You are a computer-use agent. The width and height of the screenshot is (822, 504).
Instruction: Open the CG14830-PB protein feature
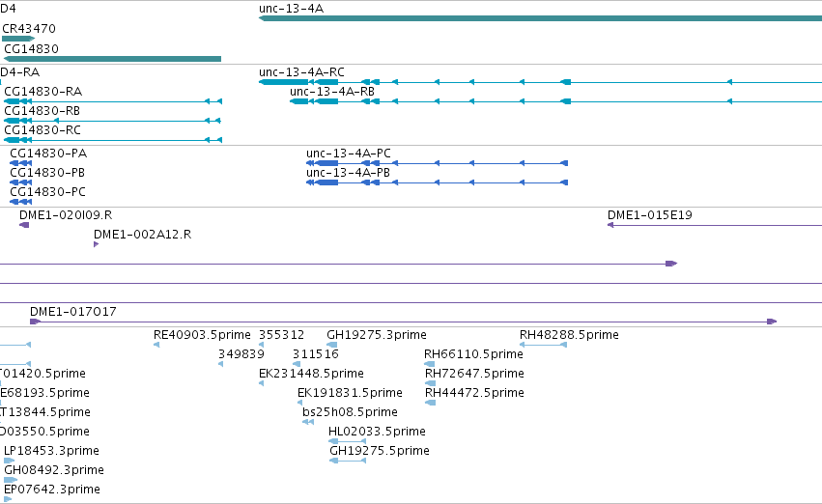click(x=21, y=182)
